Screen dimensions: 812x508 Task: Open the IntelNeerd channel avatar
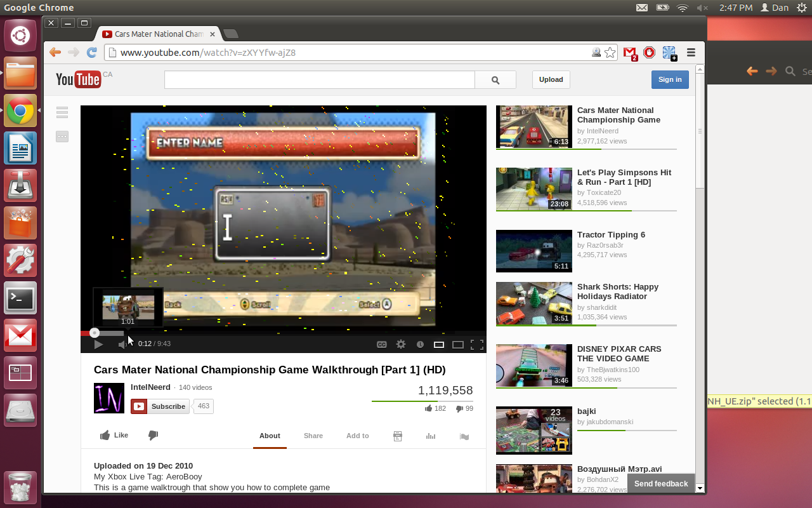(109, 398)
